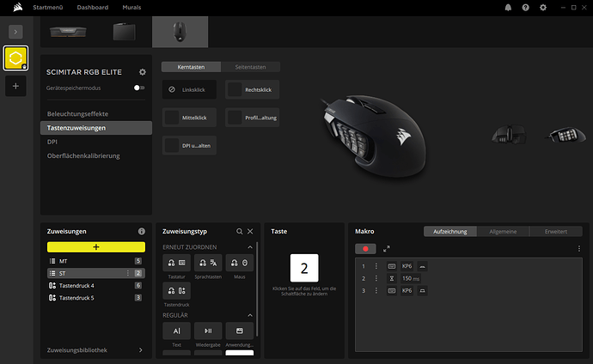Choose Sprachtasten remap type icon
This screenshot has height=364, width=593.
pos(208,263)
